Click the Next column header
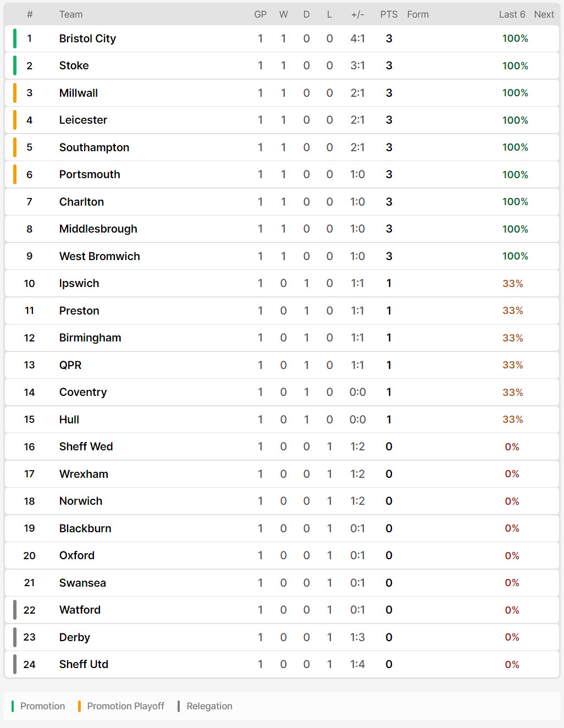The image size is (564, 728). click(x=544, y=14)
